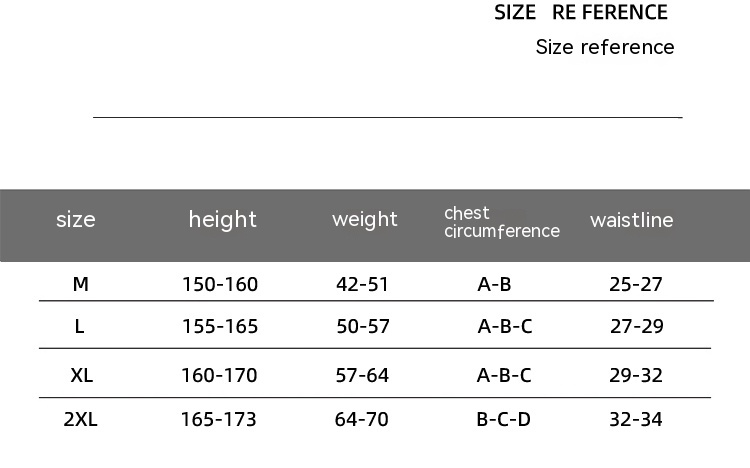Select the 160-170 height cell

219,376
